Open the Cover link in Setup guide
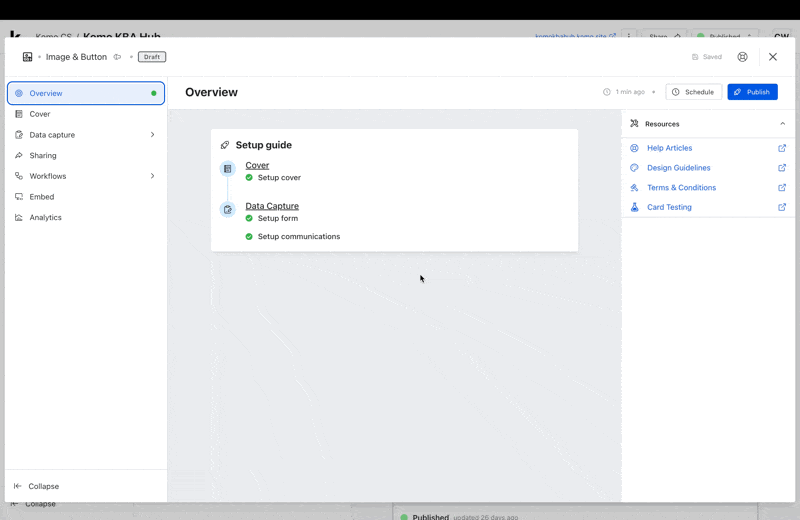Viewport: 800px width, 520px height. coord(257,165)
